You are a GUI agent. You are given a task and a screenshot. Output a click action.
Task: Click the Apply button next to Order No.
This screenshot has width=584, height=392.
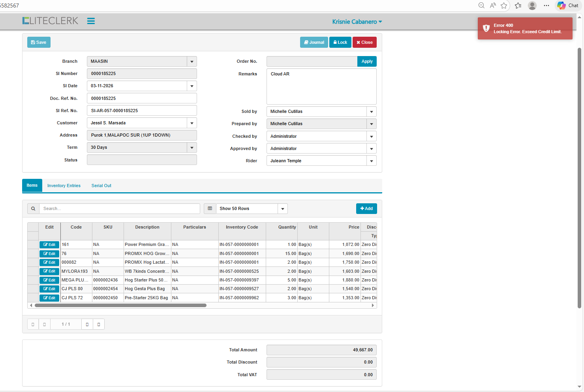[367, 62]
